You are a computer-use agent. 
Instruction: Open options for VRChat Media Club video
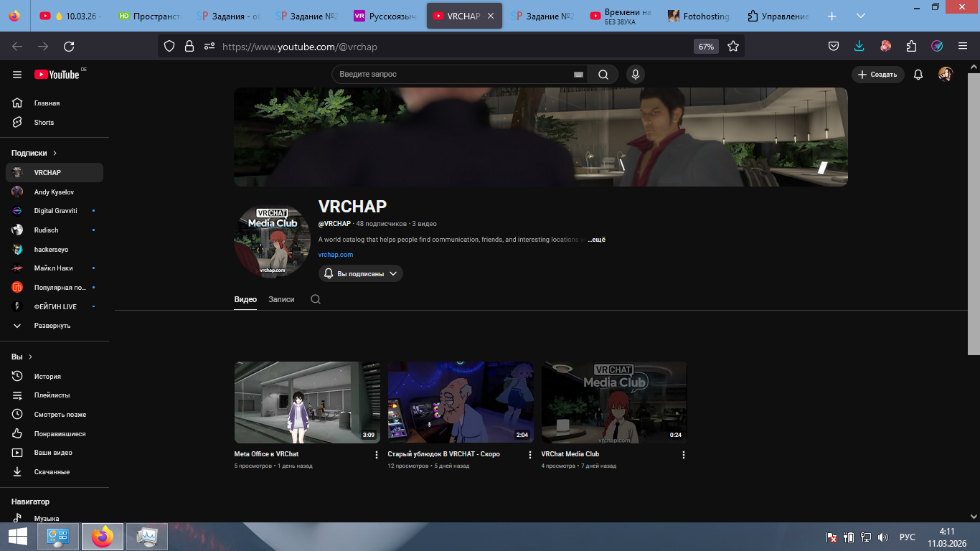point(684,455)
